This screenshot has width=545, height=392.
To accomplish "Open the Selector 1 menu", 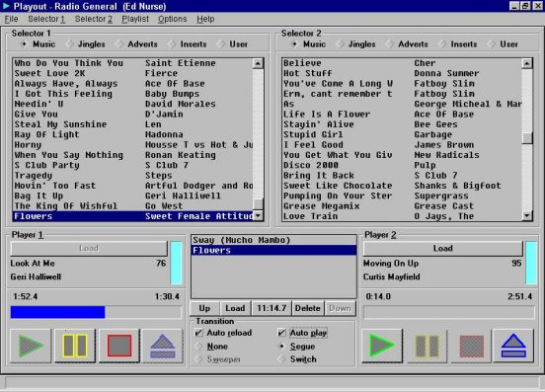I will [x=46, y=19].
